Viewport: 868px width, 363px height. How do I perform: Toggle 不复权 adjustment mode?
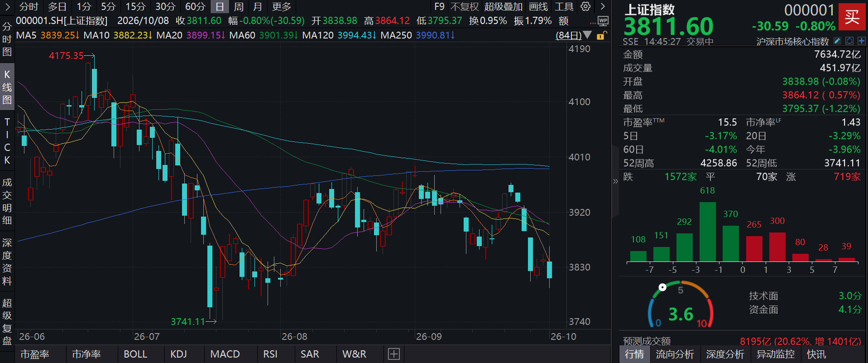coord(465,7)
